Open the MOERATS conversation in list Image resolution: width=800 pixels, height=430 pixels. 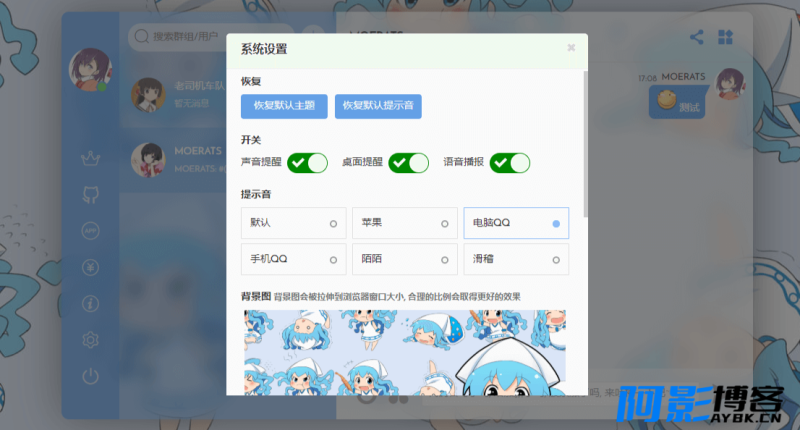point(173,160)
